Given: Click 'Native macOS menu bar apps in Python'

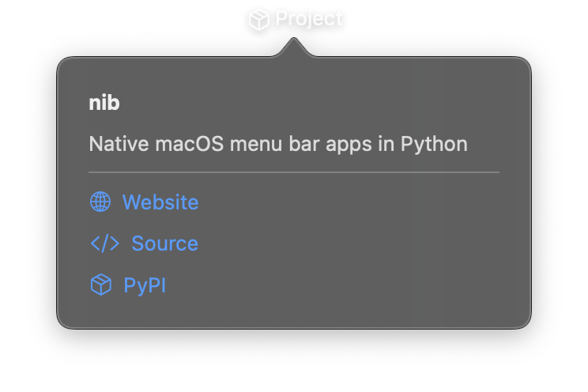Looking at the screenshot, I should 278,144.
